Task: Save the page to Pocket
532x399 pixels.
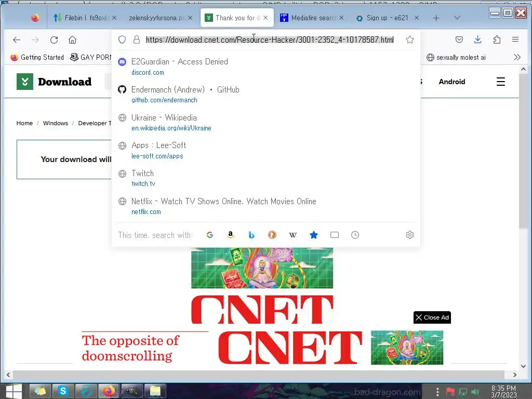Action: 459,39
